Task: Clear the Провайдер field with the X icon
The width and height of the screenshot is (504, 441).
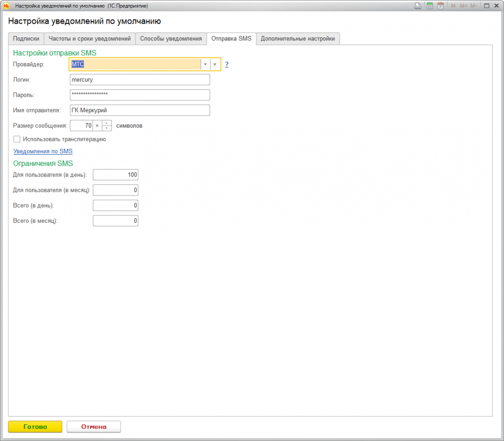Action: coord(215,65)
